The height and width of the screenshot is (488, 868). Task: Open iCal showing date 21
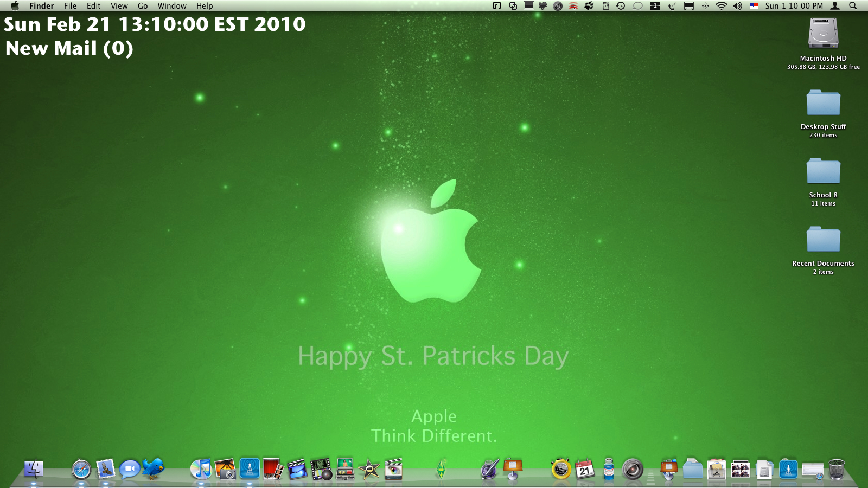(x=585, y=469)
